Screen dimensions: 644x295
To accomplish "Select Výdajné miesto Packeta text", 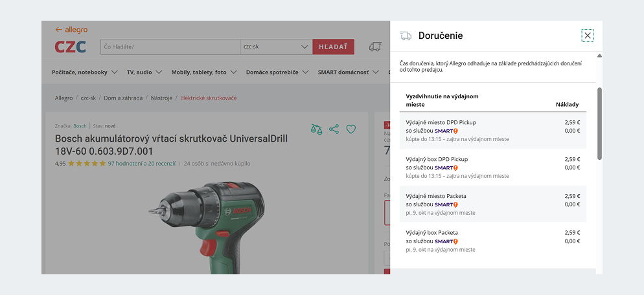I will pos(436,196).
